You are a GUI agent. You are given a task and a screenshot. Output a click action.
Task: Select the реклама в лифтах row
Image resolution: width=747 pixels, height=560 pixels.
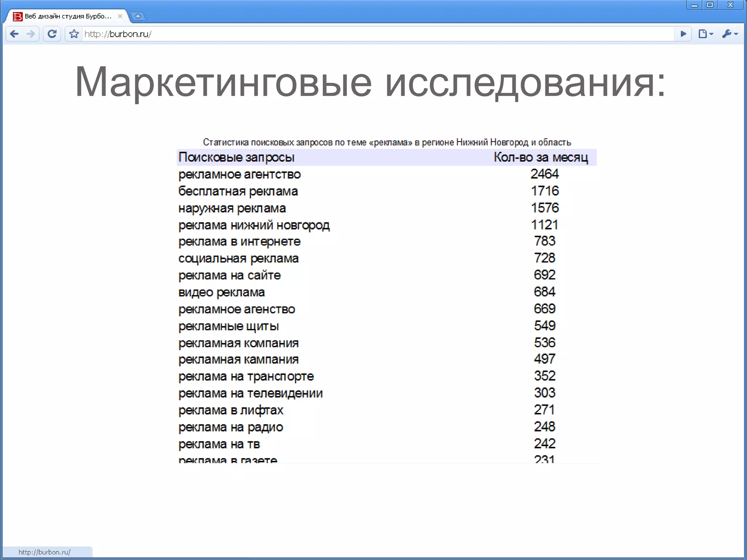point(387,410)
